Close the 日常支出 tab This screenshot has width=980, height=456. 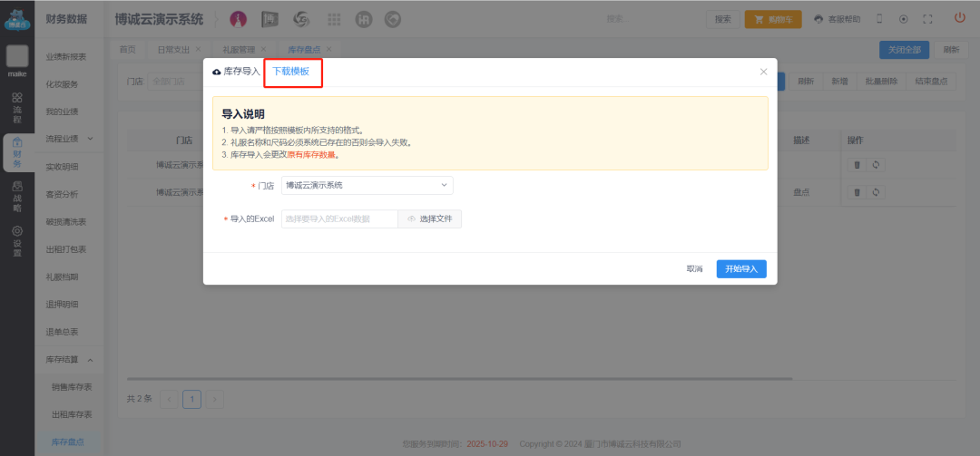point(198,49)
